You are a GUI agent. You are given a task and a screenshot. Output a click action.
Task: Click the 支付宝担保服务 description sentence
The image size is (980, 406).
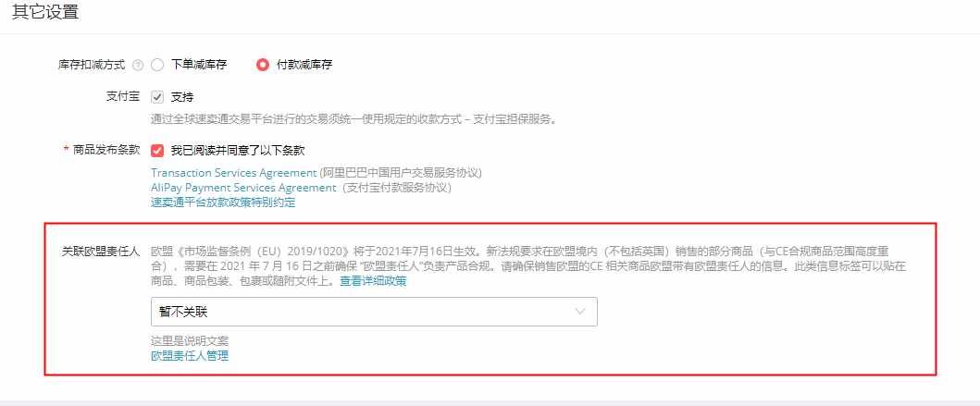[354, 118]
